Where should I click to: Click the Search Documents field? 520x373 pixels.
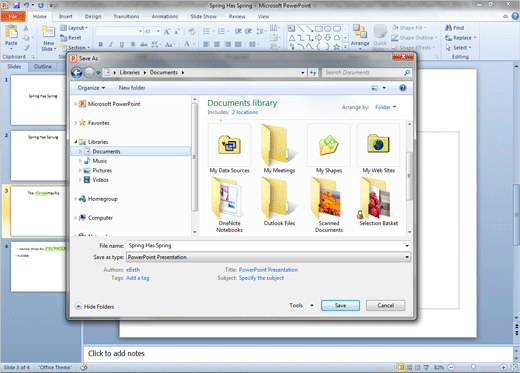363,72
